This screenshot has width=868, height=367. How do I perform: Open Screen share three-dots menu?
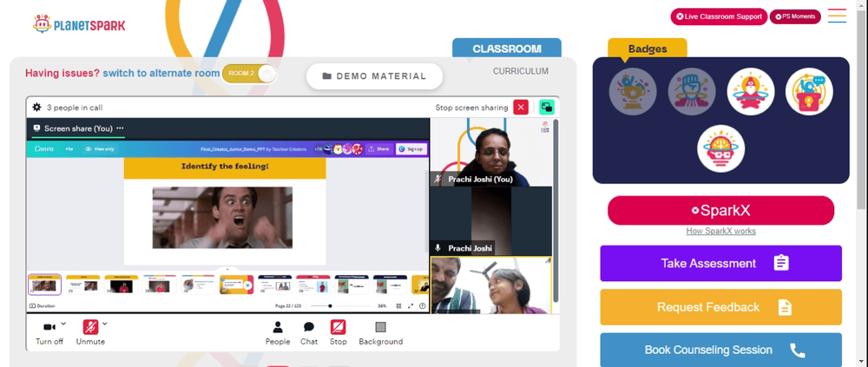[120, 128]
